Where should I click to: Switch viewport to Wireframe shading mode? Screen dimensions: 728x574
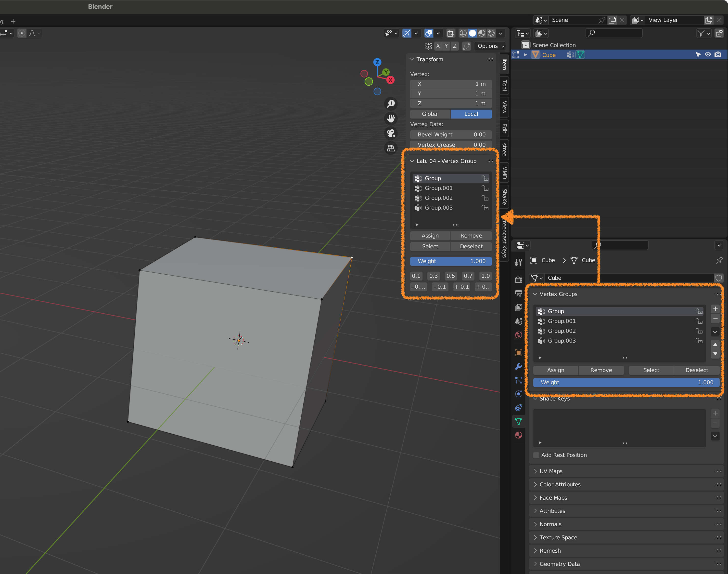pos(463,33)
